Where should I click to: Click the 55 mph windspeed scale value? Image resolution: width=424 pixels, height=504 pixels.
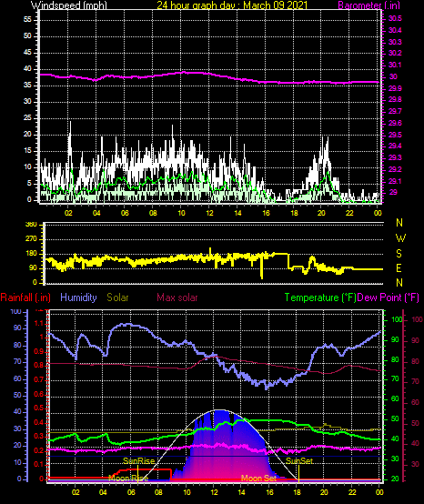[27, 20]
